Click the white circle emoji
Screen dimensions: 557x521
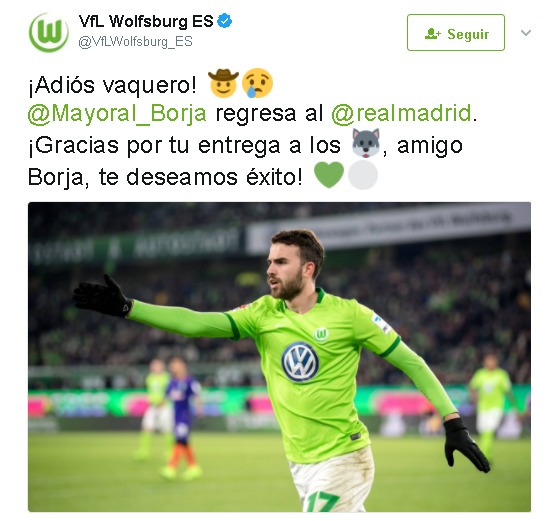click(363, 175)
